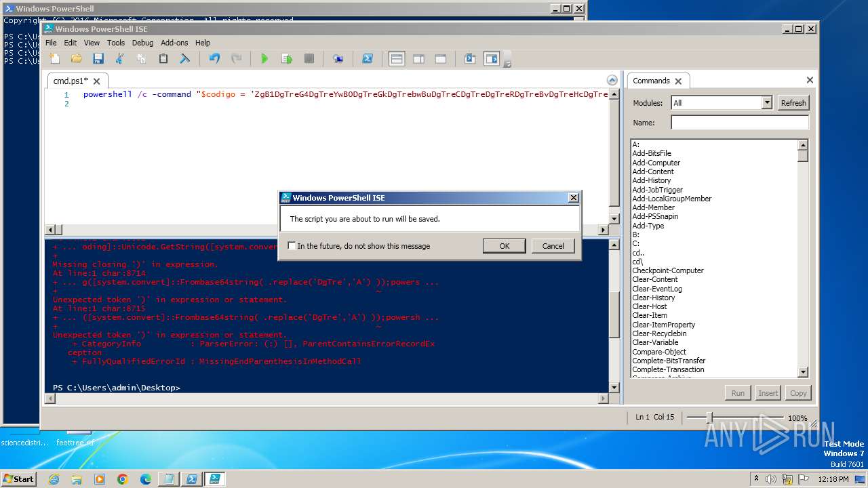Click OK in the save dialog
Screen dimensions: 868x488
pyautogui.click(x=504, y=246)
